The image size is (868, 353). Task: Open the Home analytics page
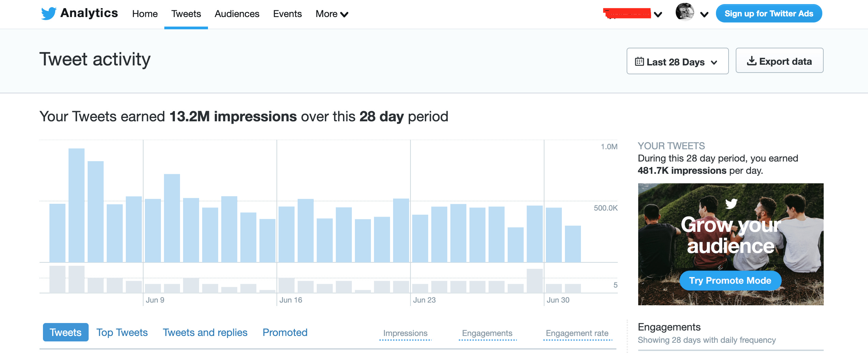coord(145,14)
